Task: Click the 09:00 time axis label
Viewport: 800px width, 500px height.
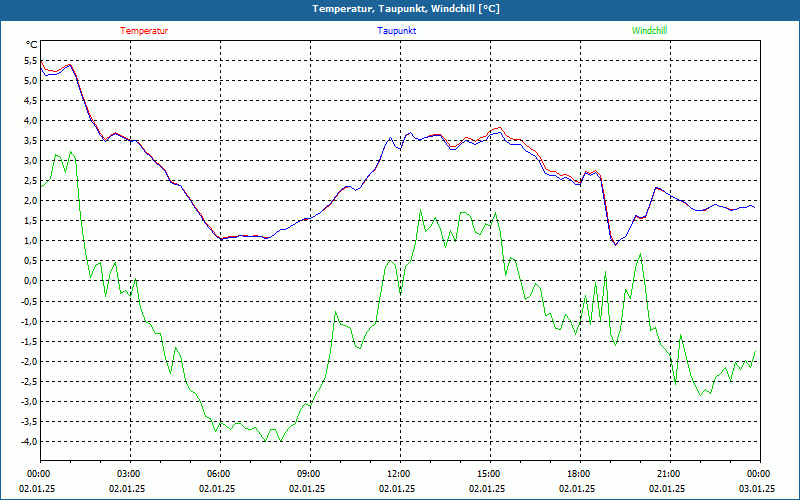Action: 308,474
